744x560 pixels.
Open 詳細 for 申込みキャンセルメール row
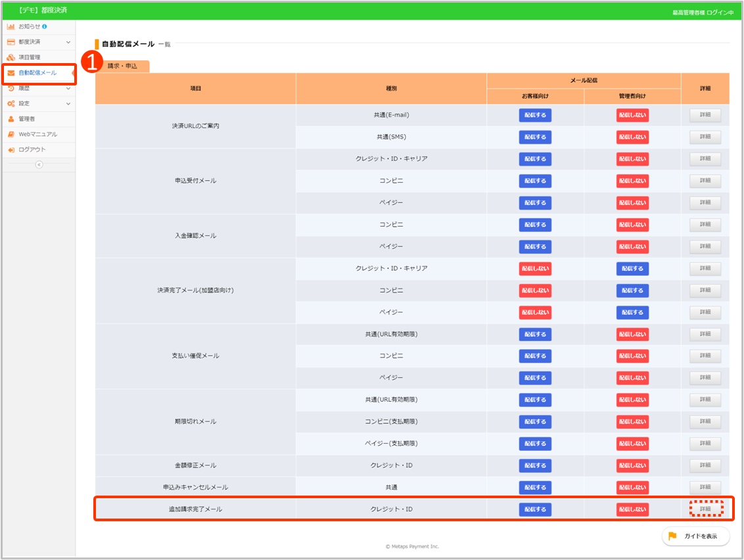pos(705,487)
